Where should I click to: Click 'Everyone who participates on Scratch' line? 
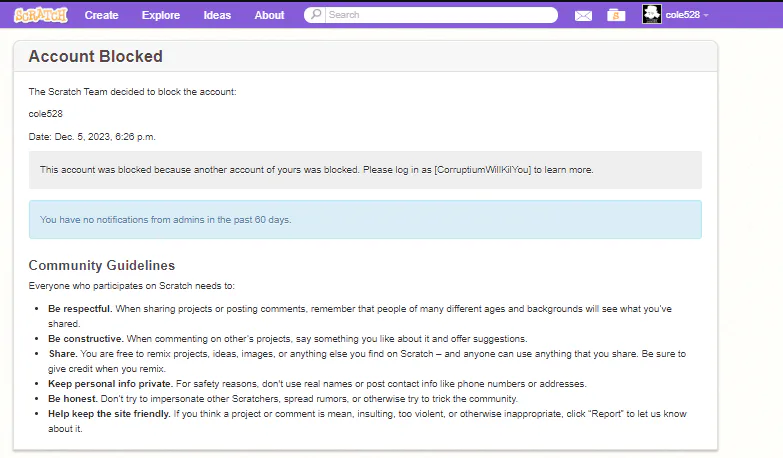tap(131, 286)
